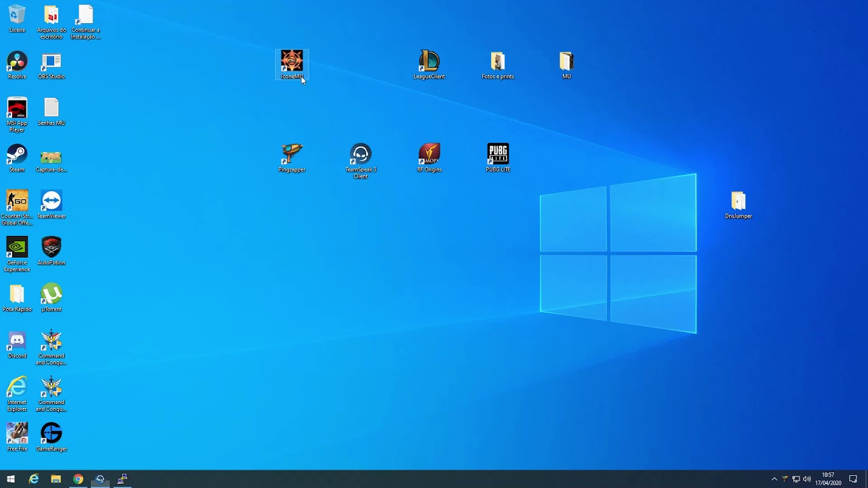Launch RF Origins shortcut
868x488 pixels.
coord(429,158)
